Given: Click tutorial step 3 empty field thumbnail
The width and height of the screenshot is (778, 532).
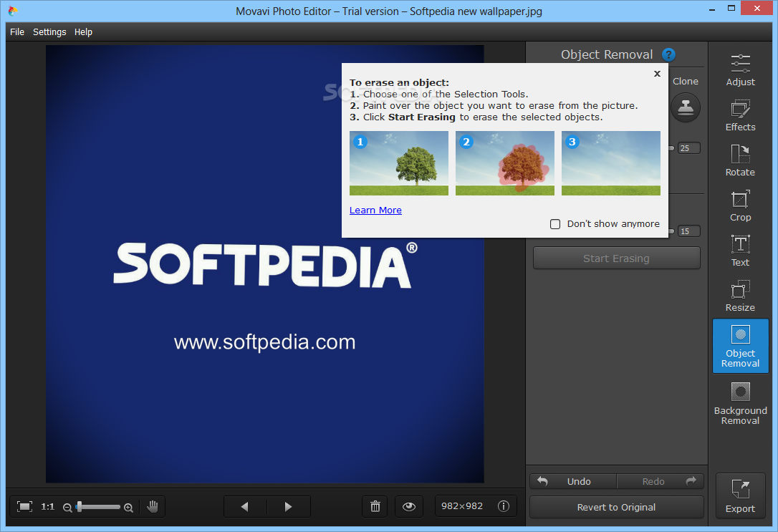Looking at the screenshot, I should click(611, 163).
